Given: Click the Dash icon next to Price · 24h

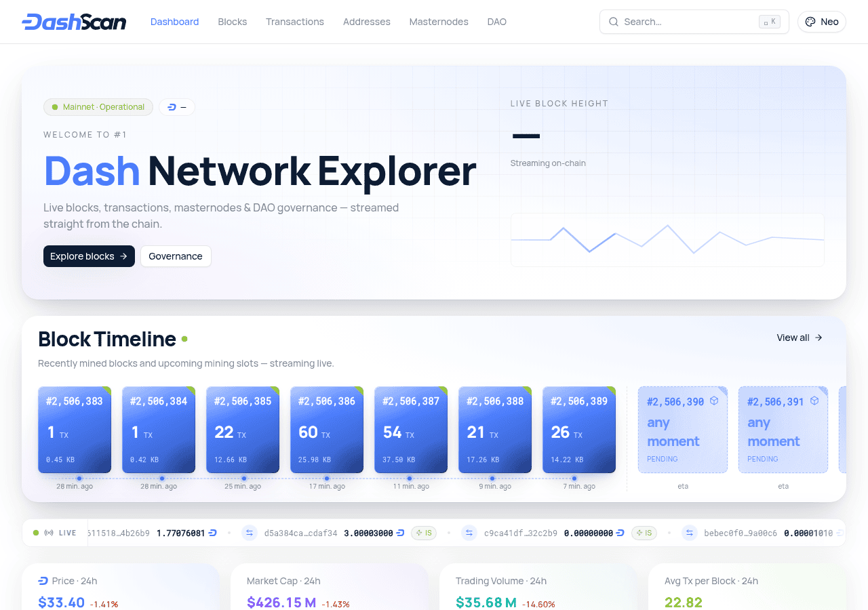Looking at the screenshot, I should tap(43, 581).
